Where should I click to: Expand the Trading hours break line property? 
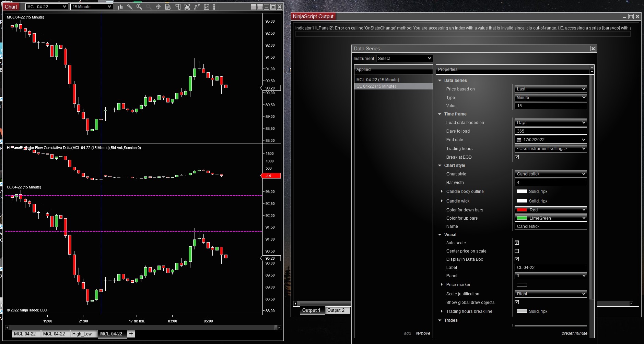(442, 311)
